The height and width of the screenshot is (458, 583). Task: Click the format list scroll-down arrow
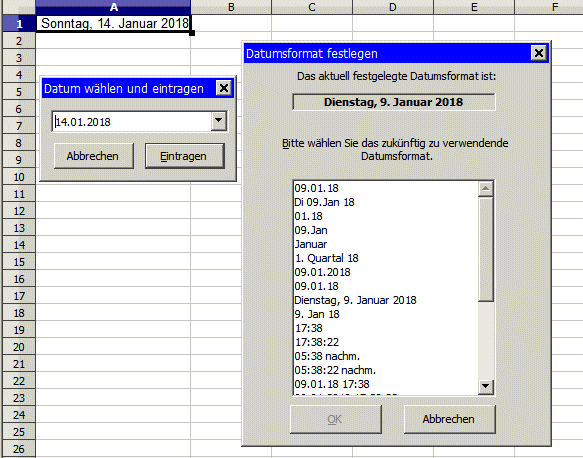click(485, 387)
